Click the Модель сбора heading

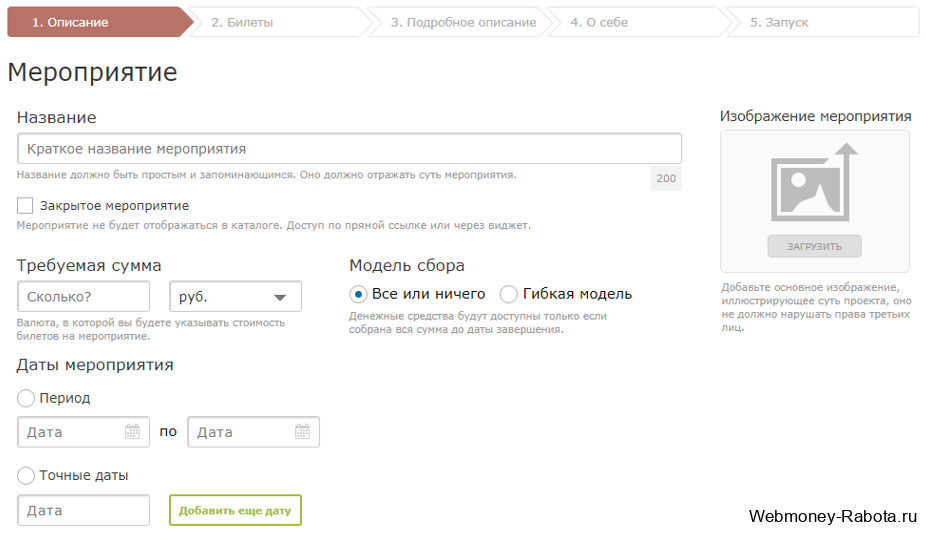407,266
